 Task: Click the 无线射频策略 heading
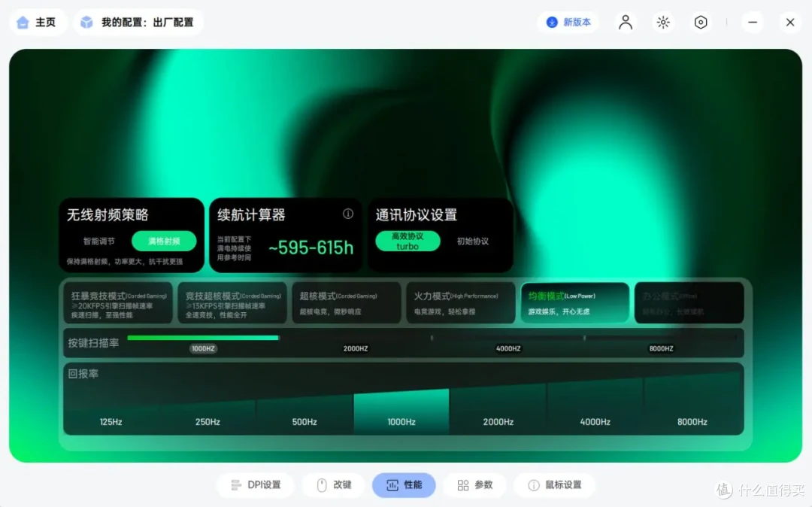pos(108,214)
